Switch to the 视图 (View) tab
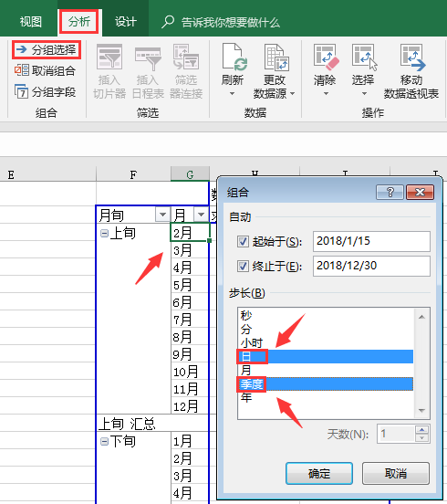The height and width of the screenshot is (504, 447). 30,22
